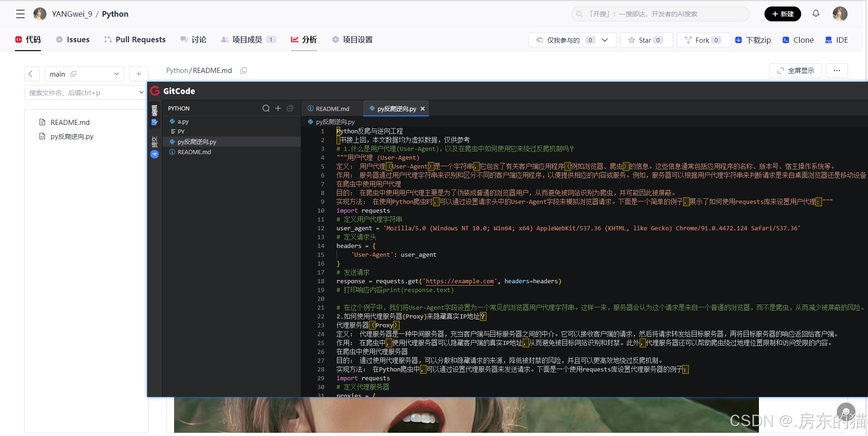Open the IDE button
Screen dimensions: 868x436
[x=836, y=40]
